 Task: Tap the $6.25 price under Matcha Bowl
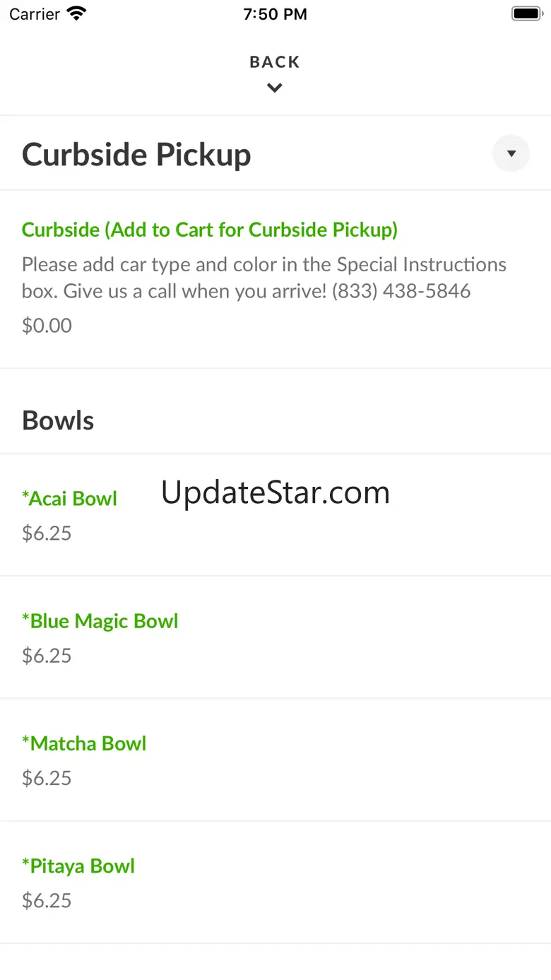pos(47,778)
